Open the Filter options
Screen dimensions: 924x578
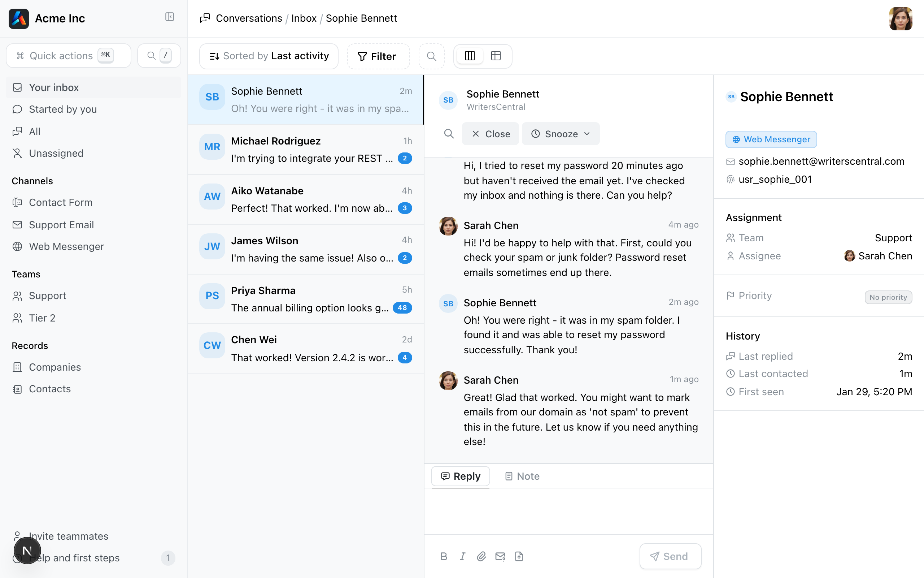[378, 56]
